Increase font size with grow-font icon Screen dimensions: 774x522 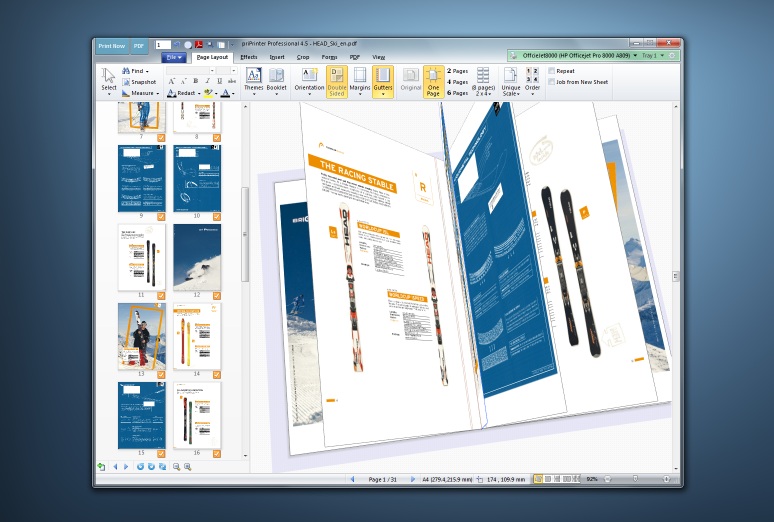click(172, 81)
